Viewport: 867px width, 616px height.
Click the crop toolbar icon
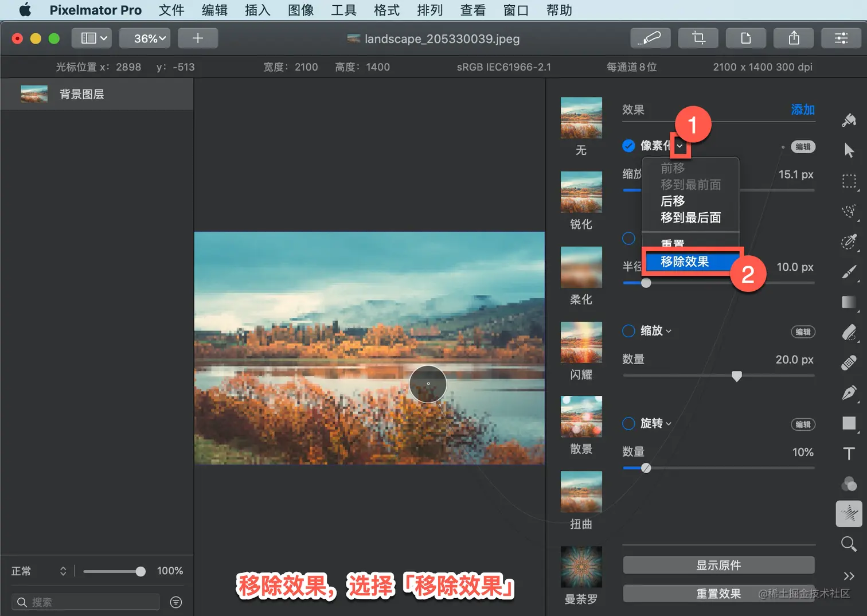698,38
